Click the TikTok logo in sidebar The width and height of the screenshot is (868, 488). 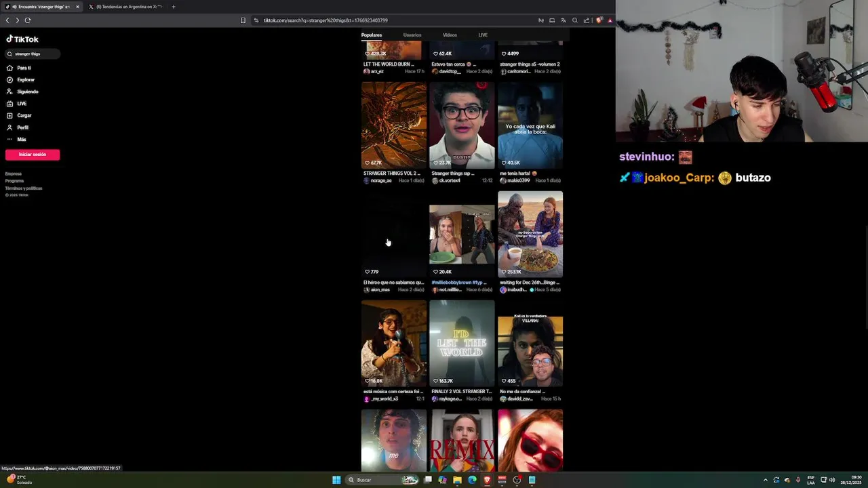pos(22,39)
